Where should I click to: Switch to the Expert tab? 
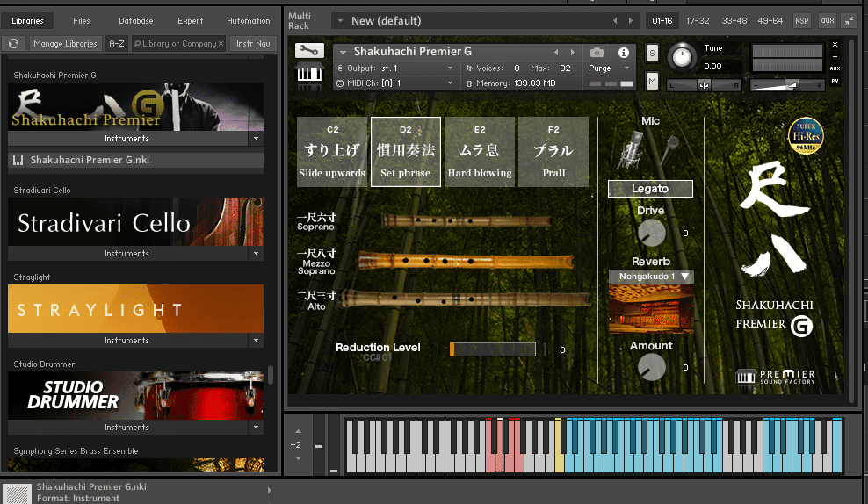(x=191, y=20)
